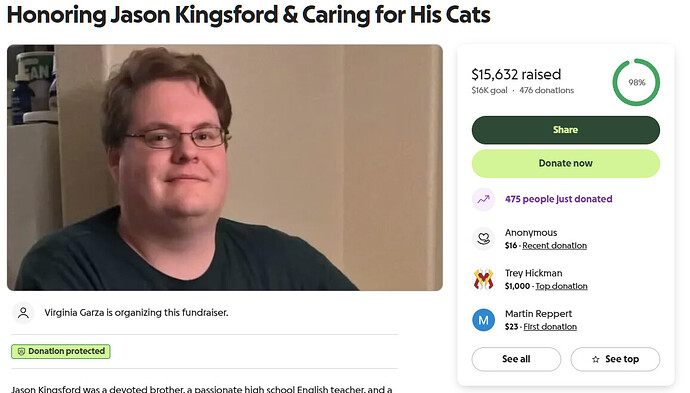The width and height of the screenshot is (690, 393).
Task: Click the star icon in See top
Action: (595, 360)
